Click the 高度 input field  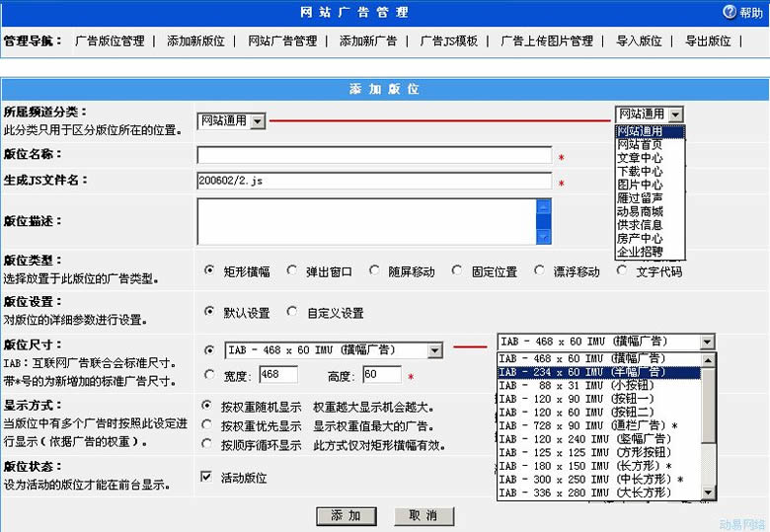pos(382,375)
